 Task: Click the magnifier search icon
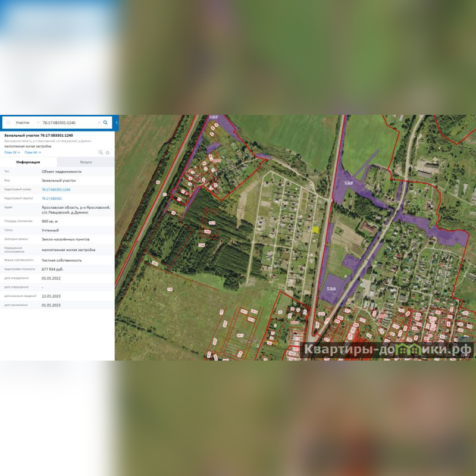point(106,123)
